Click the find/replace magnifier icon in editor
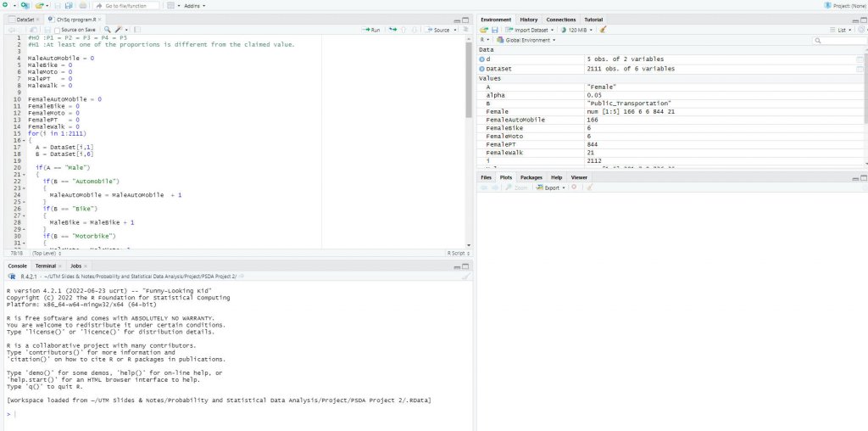The height and width of the screenshot is (431, 868). [107, 30]
